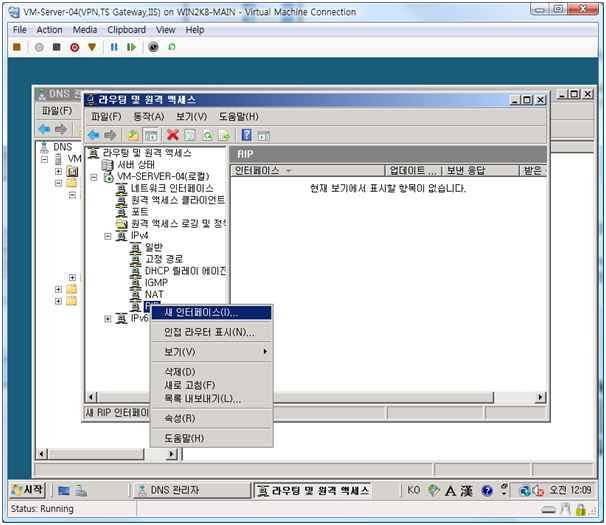Click the blue help icon in language bar

click(x=487, y=491)
